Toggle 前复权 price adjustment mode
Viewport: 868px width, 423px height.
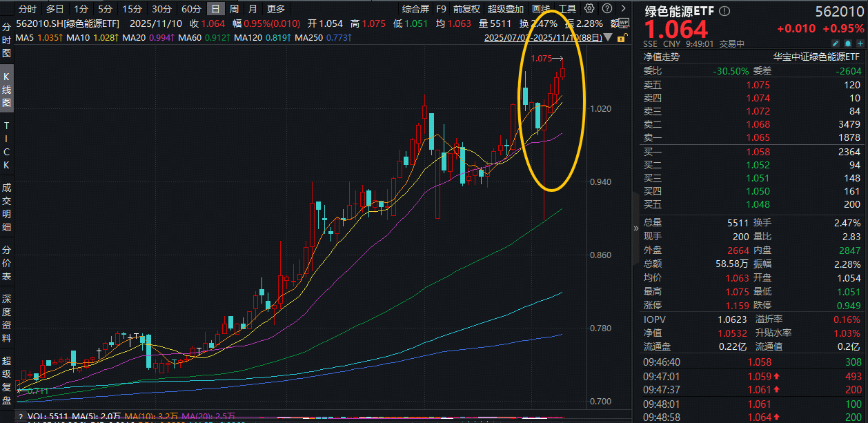[x=466, y=9]
